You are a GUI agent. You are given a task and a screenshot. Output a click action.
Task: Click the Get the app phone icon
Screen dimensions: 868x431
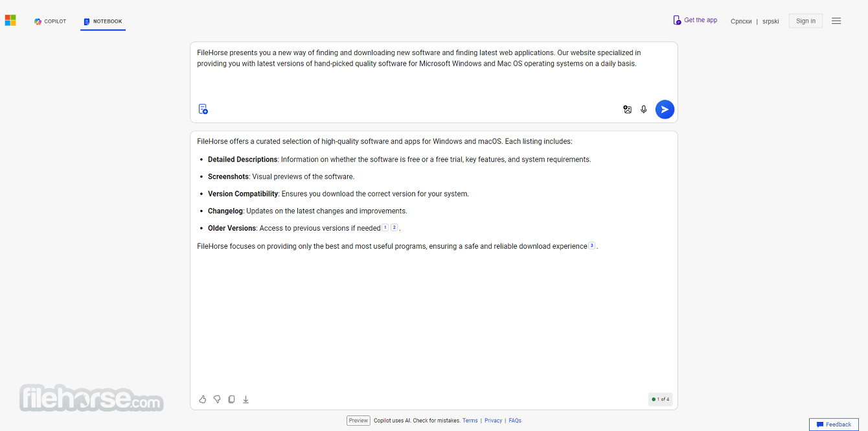677,20
